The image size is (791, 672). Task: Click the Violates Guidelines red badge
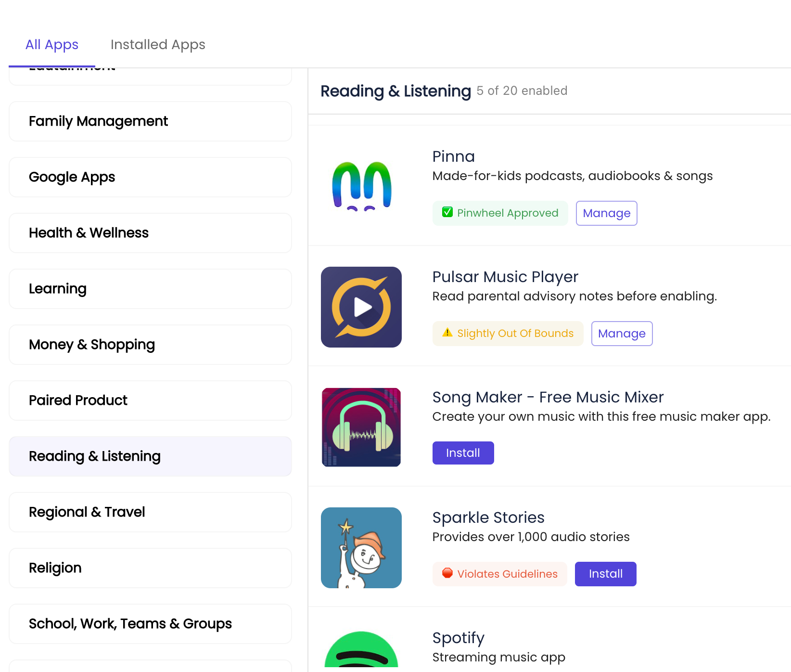499,574
